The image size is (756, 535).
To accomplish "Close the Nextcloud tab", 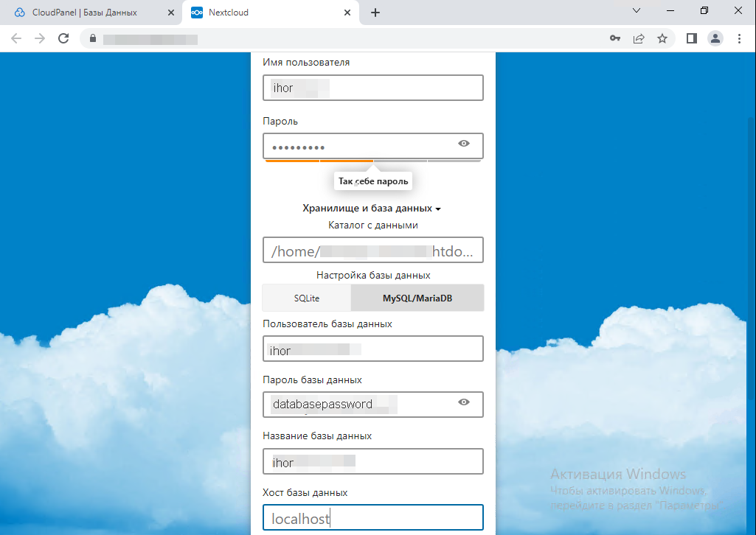I will (347, 13).
